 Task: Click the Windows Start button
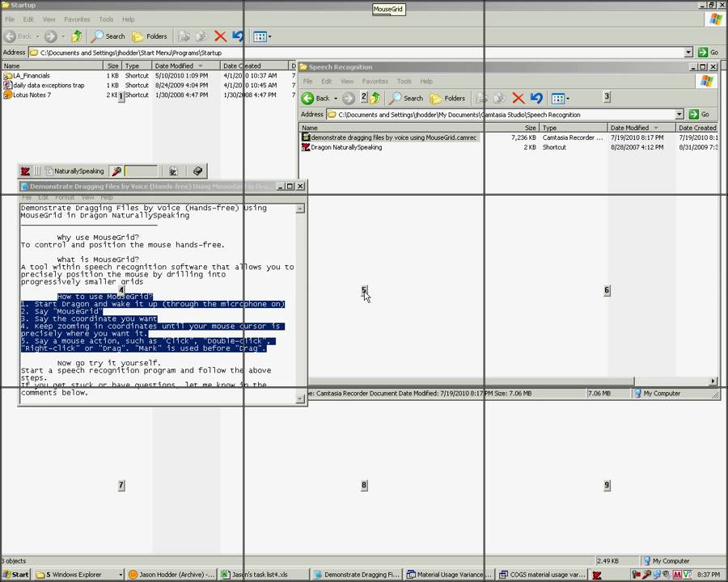[x=16, y=575]
